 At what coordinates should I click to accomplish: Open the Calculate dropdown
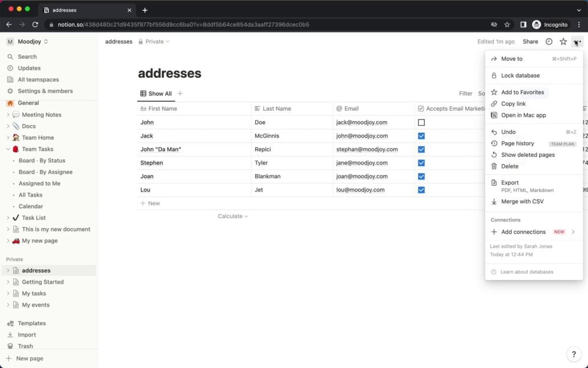tap(233, 217)
